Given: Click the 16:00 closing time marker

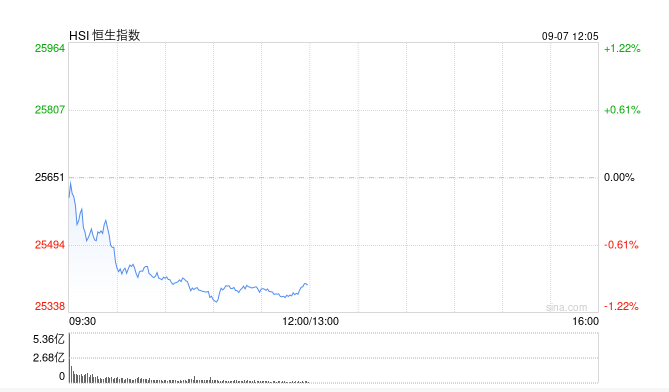Looking at the screenshot, I should point(585,321).
